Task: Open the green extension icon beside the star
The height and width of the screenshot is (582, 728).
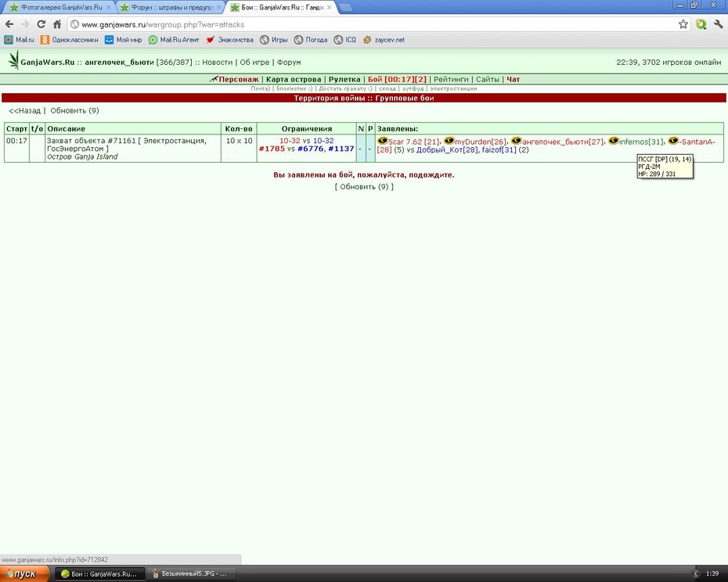Action: point(701,24)
